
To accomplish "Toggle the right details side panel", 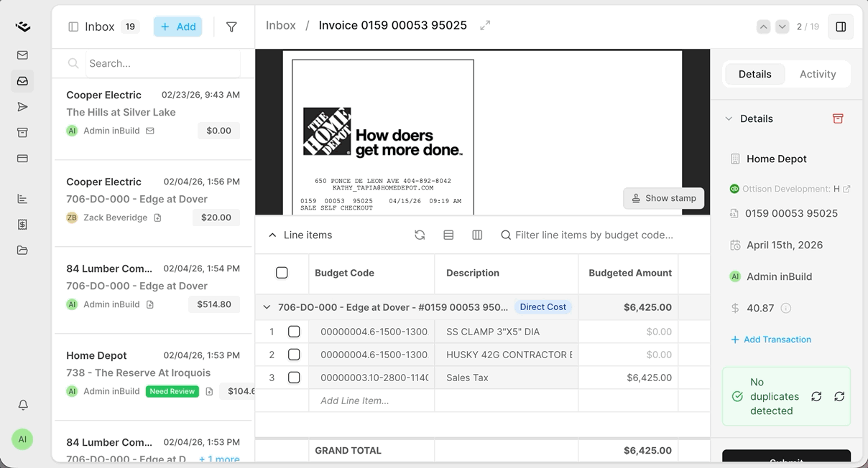I will (x=841, y=27).
